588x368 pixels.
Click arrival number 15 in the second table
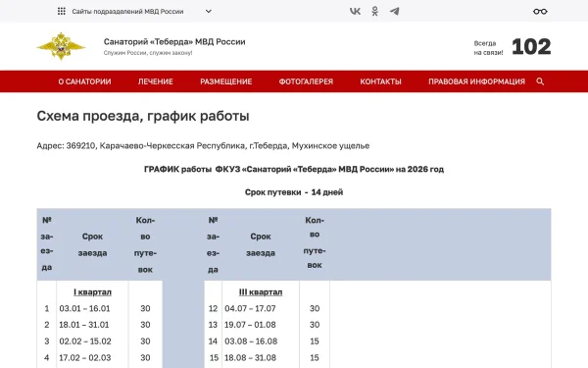pos(214,358)
